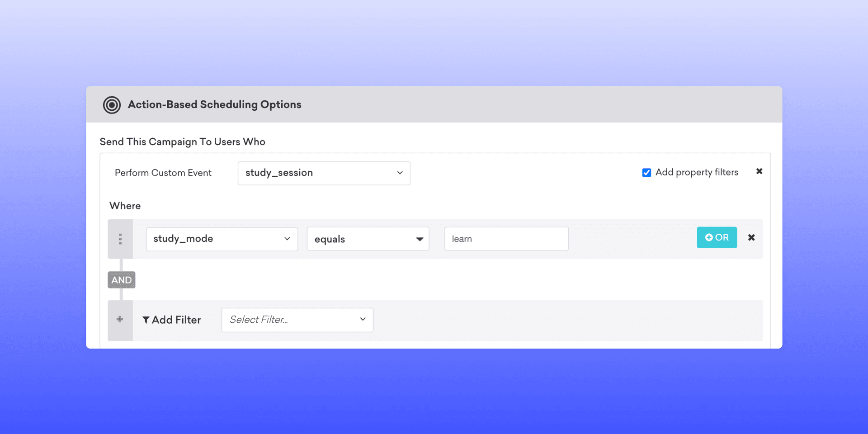Image resolution: width=868 pixels, height=434 pixels.
Task: Click the funnel icon next to Add Filter
Action: pyautogui.click(x=146, y=320)
